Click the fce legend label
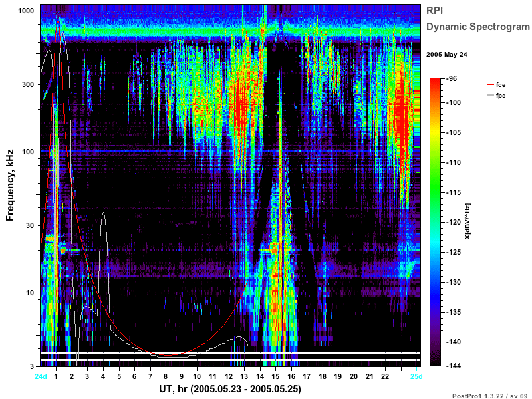 click(x=501, y=85)
